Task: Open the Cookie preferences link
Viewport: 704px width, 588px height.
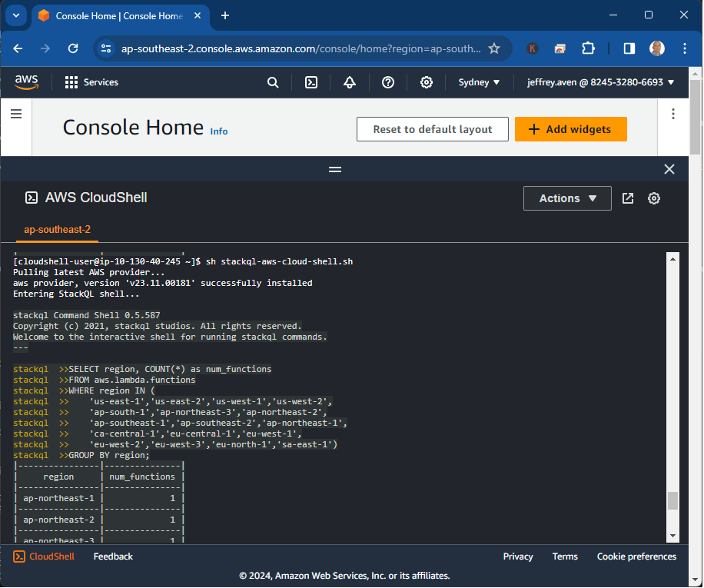Action: (636, 556)
